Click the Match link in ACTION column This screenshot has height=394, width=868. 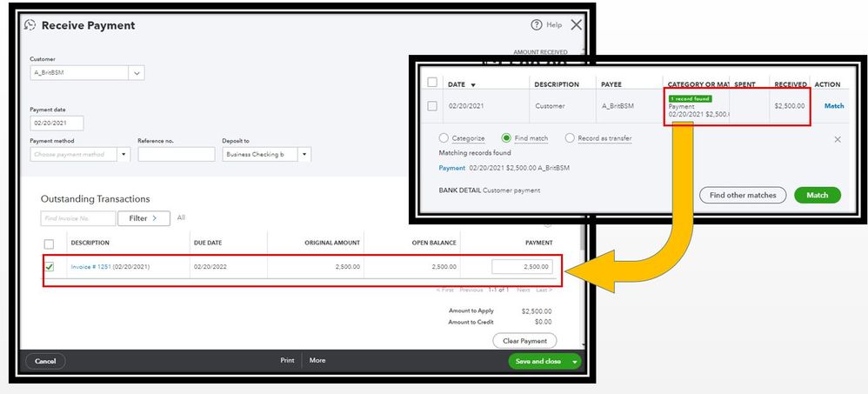tap(834, 106)
